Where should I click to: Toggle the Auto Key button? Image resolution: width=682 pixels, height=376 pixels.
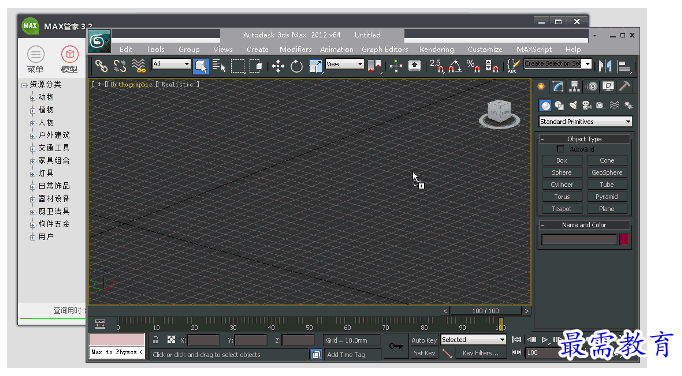[x=424, y=340]
